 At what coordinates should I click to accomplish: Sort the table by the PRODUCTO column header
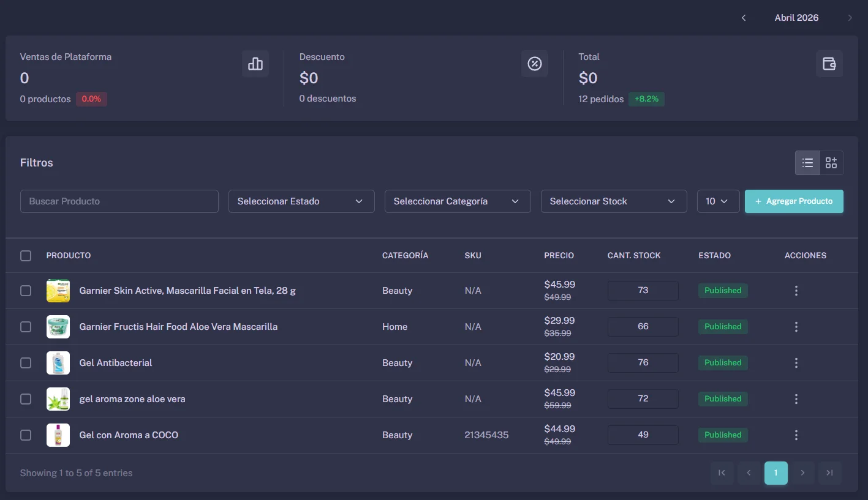tap(69, 256)
